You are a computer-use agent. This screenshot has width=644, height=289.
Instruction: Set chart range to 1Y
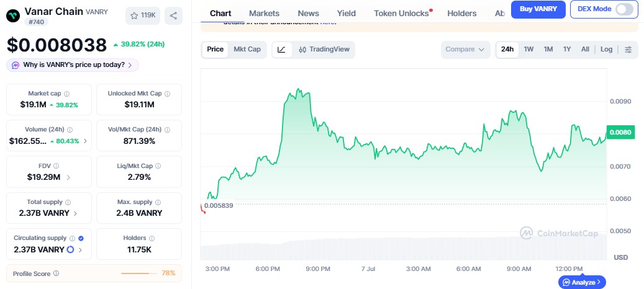[567, 50]
